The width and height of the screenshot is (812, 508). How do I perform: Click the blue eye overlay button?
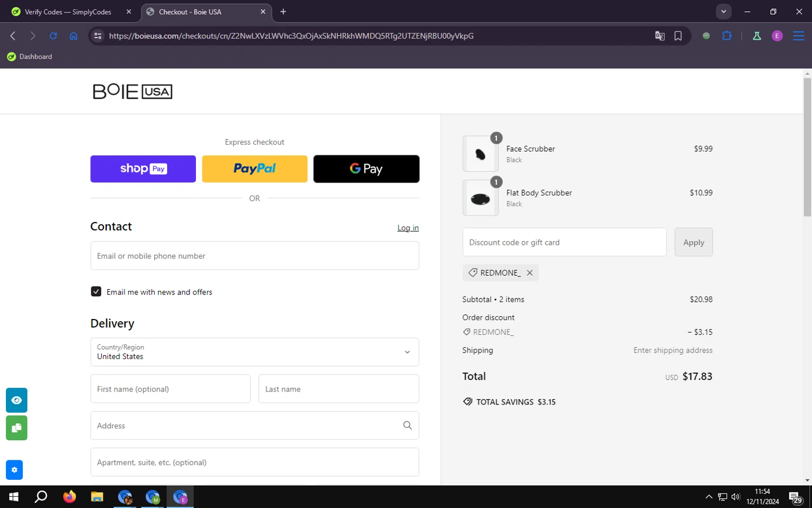coord(17,400)
